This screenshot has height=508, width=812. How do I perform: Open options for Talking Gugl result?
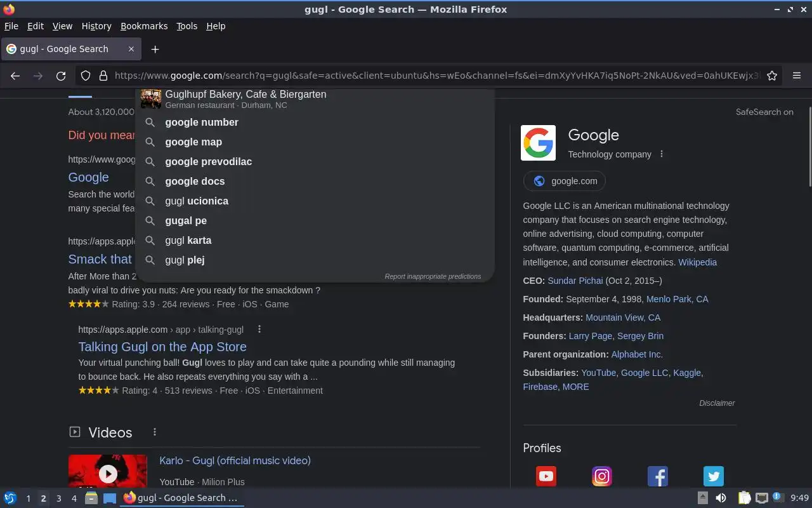(259, 329)
